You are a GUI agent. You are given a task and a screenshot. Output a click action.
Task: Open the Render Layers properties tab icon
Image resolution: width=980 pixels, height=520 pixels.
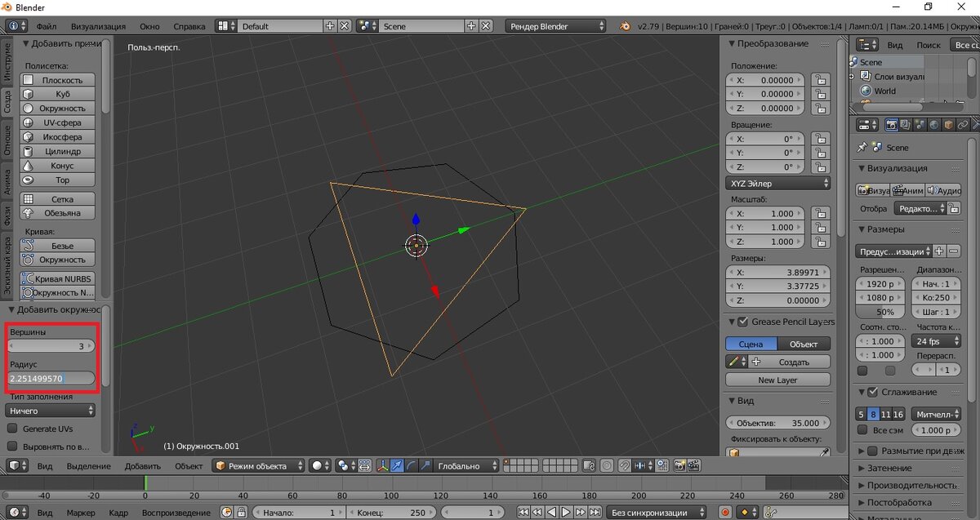tap(906, 125)
